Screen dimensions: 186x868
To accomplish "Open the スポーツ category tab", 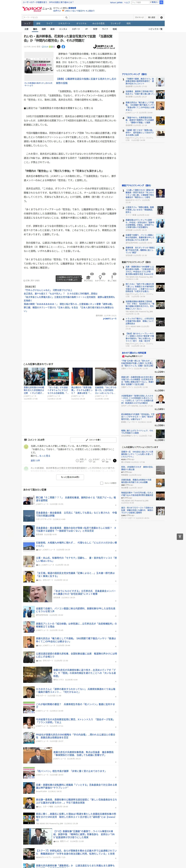I will (76, 29).
